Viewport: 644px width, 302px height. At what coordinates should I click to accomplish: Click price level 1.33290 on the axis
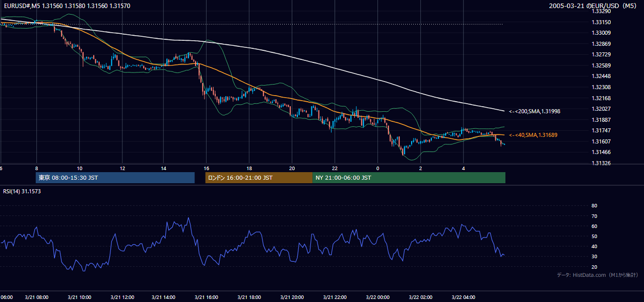(x=601, y=11)
